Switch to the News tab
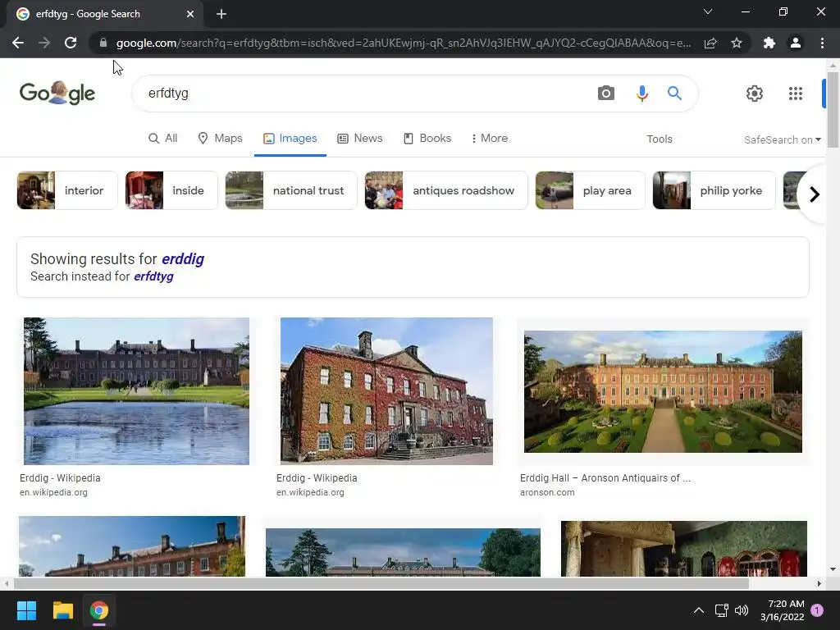 [360, 138]
